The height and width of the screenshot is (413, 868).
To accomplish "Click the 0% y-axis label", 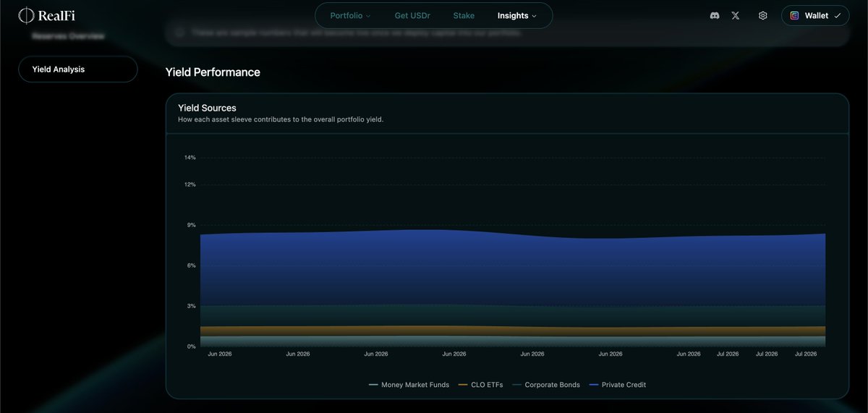I will pos(191,346).
